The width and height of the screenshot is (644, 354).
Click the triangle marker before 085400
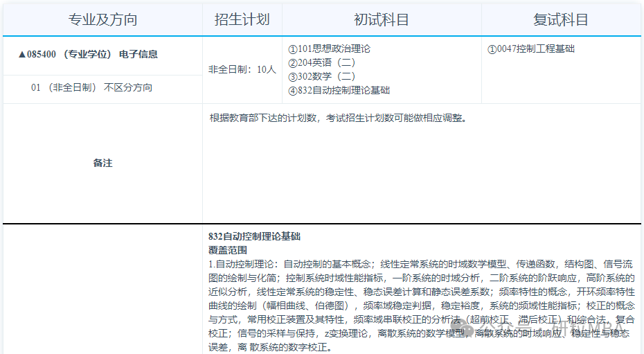[x=22, y=55]
